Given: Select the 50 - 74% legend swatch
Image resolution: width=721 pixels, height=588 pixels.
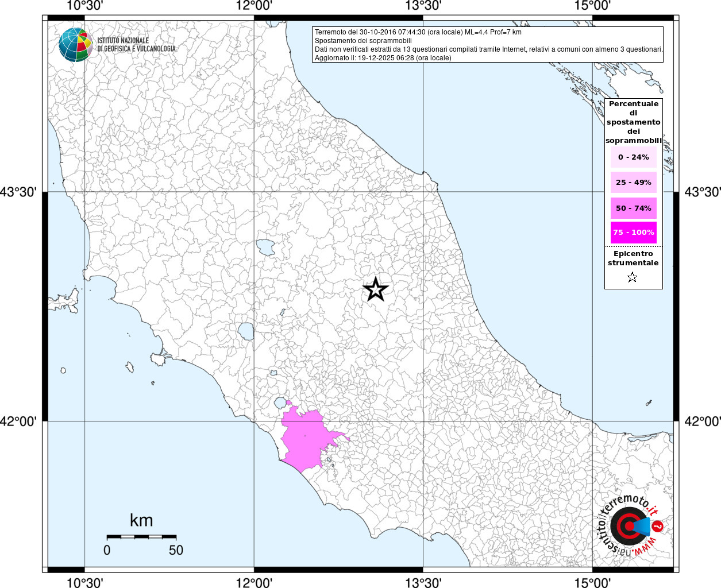Looking at the screenshot, I should click(633, 208).
